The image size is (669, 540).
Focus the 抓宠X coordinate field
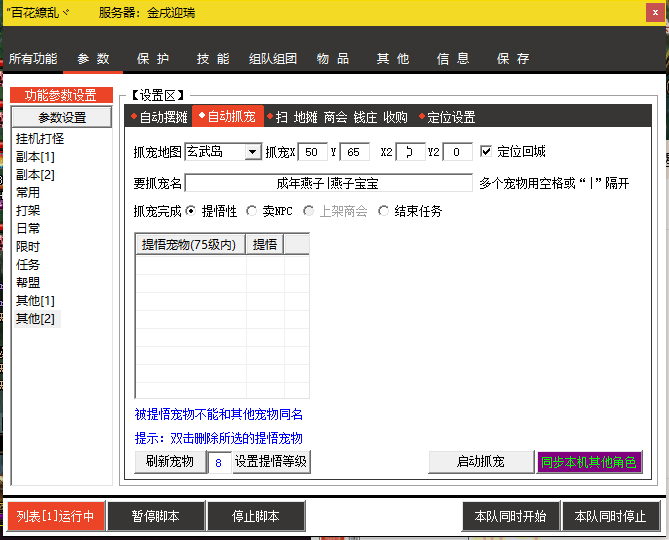tap(312, 152)
